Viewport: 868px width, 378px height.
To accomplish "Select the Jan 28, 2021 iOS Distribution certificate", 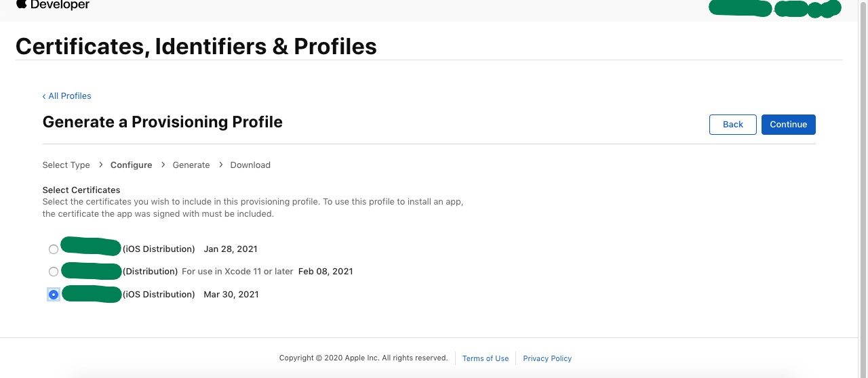I will 54,249.
